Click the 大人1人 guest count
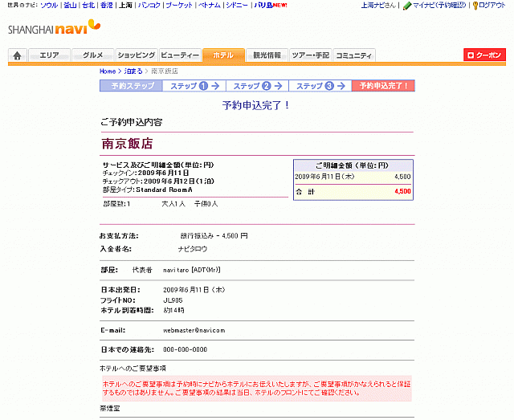The height and width of the screenshot is (420, 514). click(x=173, y=204)
